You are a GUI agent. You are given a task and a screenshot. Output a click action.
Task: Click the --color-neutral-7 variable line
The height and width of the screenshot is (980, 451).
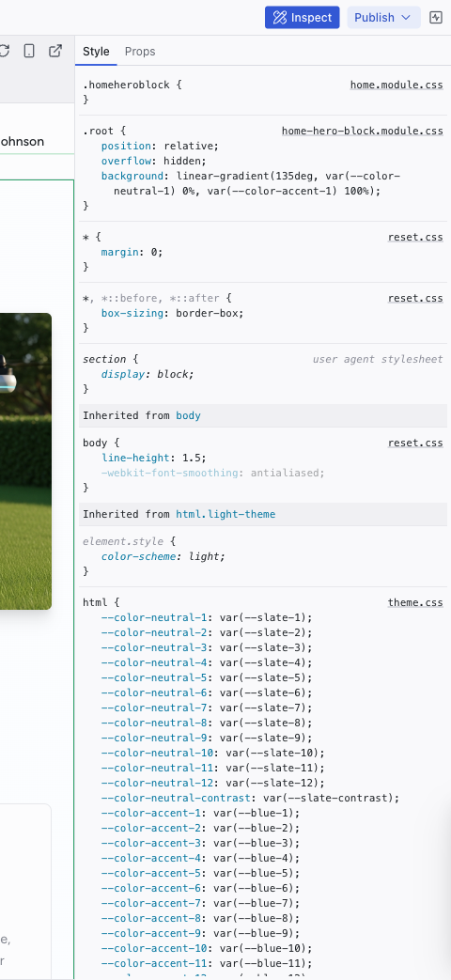tap(207, 708)
